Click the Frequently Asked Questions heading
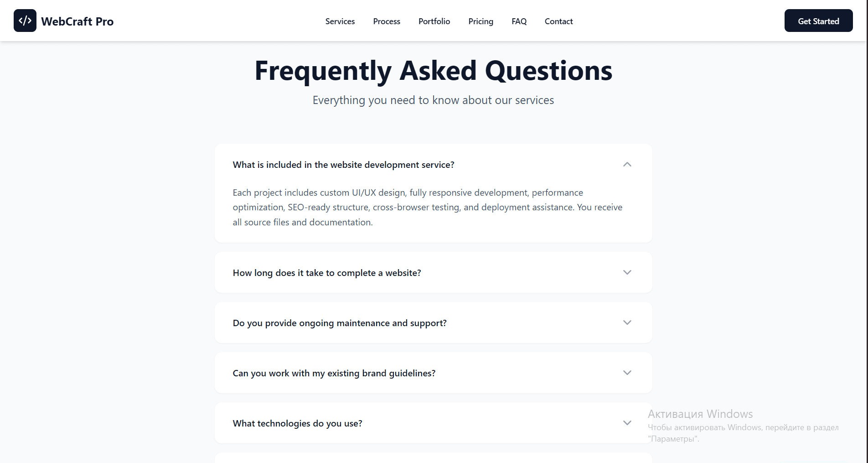The image size is (868, 463). tap(433, 71)
